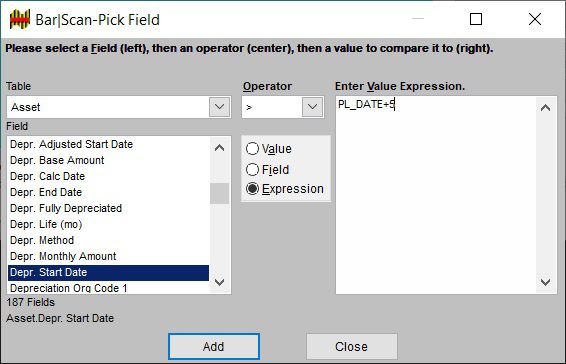Click the Close button
The height and width of the screenshot is (364, 566).
click(x=352, y=347)
